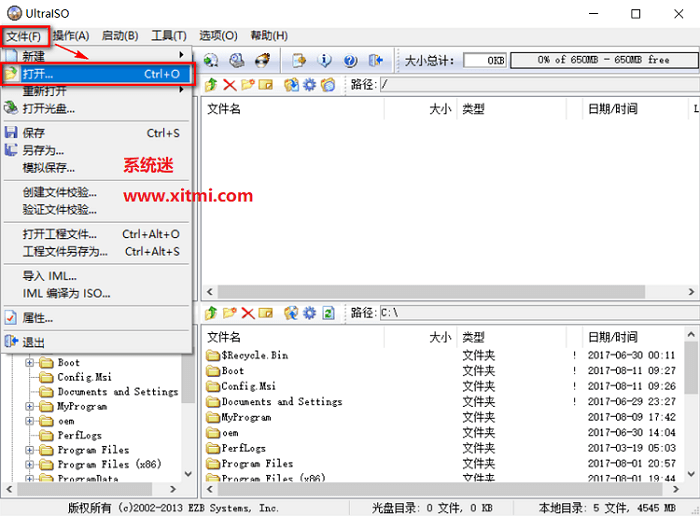The width and height of the screenshot is (700, 516).
Task: Choose 打开光盘... menu entry
Action: point(97,108)
